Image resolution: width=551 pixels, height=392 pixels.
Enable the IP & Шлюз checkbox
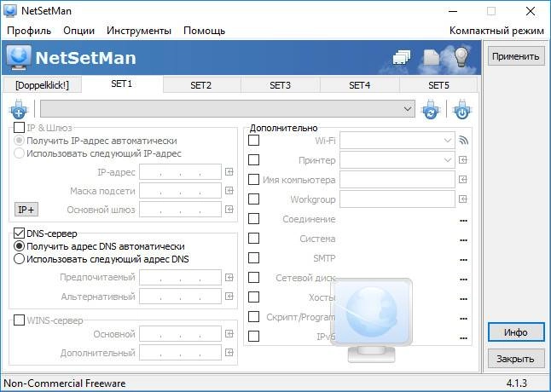point(19,127)
